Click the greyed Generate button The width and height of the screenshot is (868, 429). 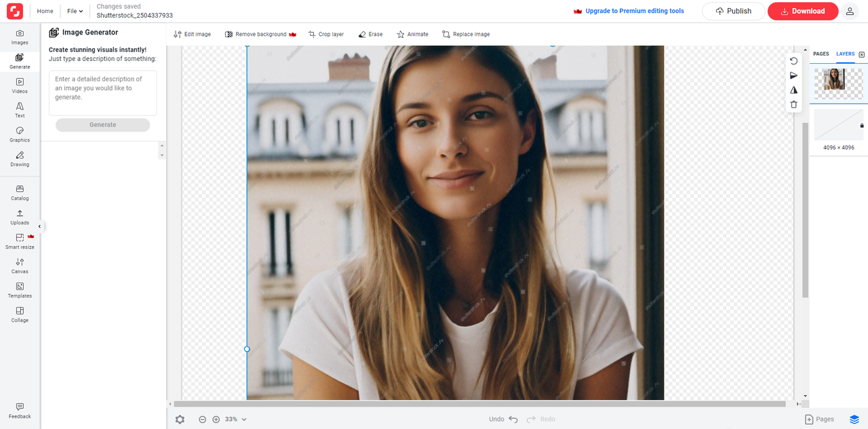click(x=102, y=125)
